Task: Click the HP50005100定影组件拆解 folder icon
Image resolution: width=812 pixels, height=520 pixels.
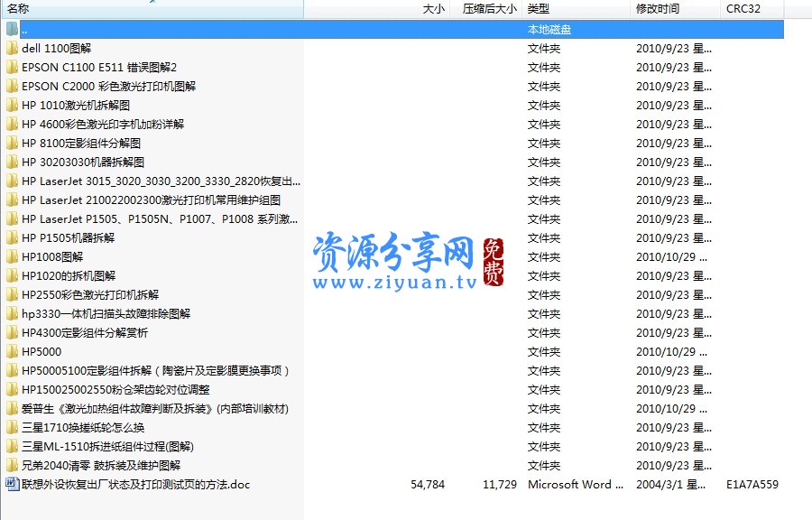Action: (12, 370)
